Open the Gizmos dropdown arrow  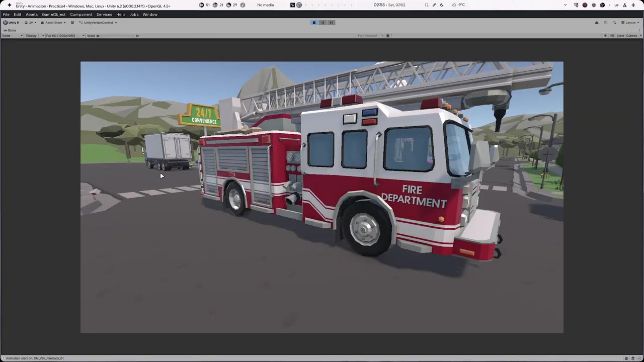[x=640, y=36]
